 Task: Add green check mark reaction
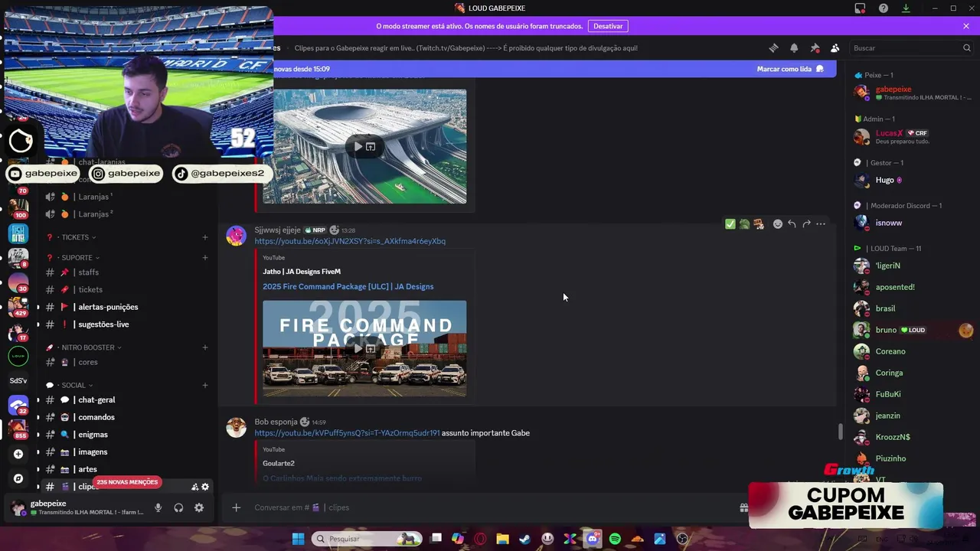[x=730, y=224]
